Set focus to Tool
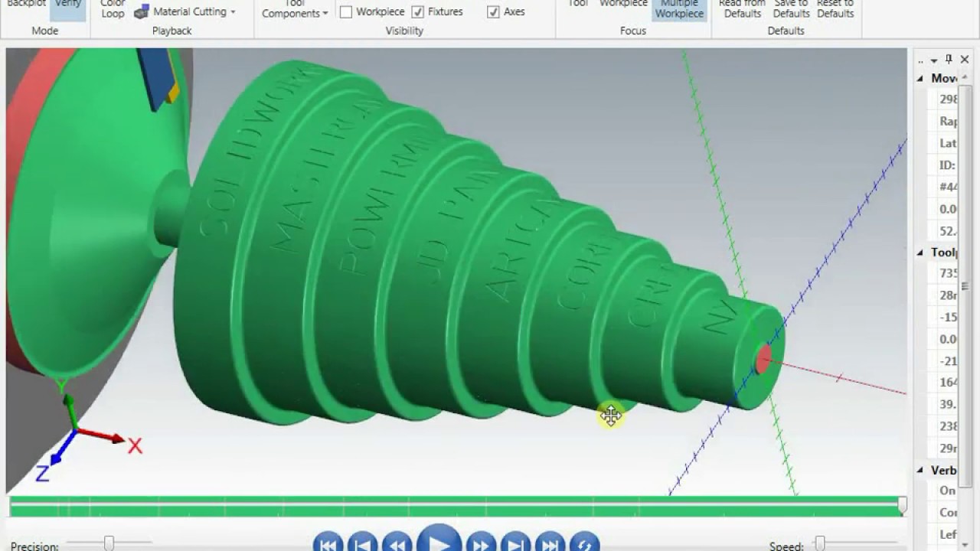The image size is (980, 551). coord(578,6)
